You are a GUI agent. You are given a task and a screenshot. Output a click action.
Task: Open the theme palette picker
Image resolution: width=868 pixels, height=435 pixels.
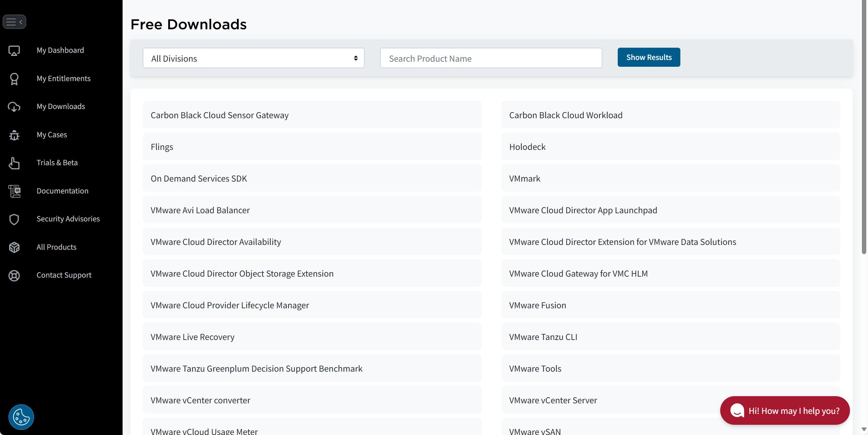click(x=20, y=417)
